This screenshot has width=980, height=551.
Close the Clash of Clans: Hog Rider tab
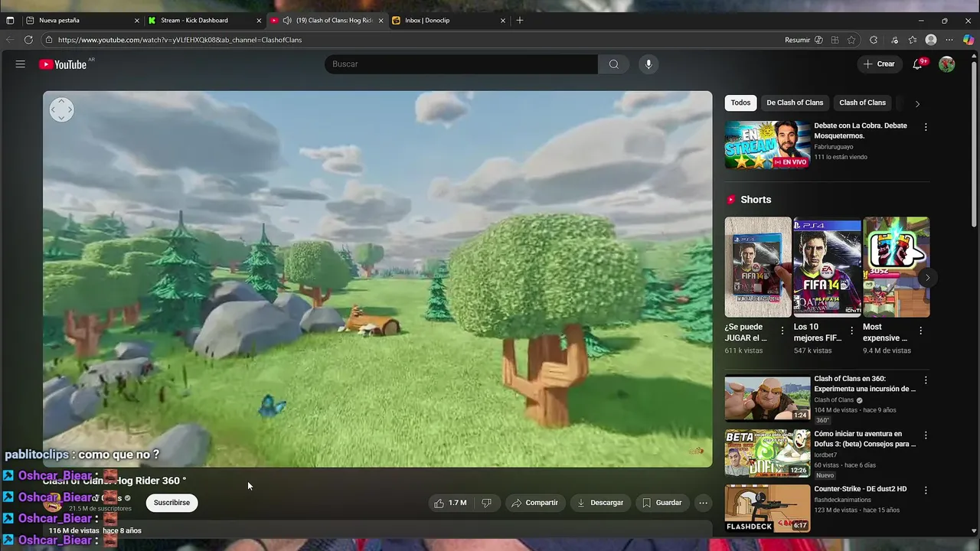point(381,21)
